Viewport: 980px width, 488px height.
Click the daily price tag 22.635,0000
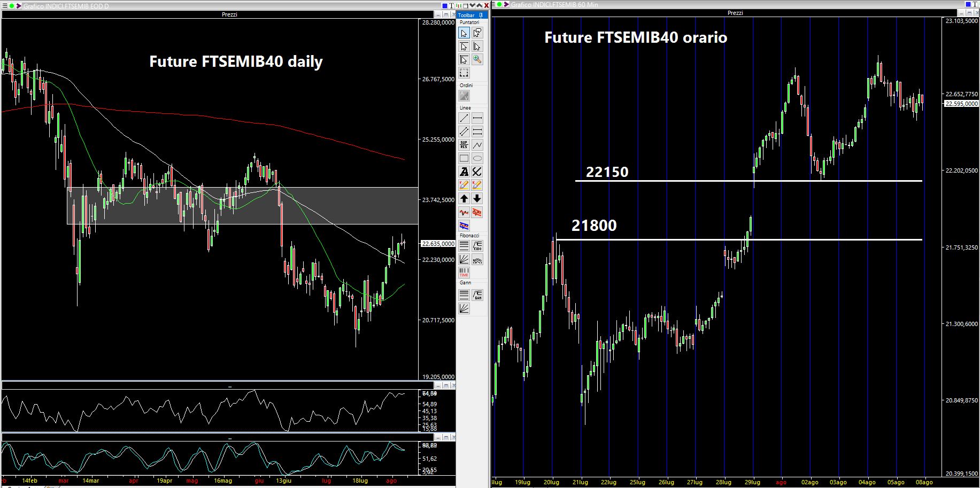point(438,243)
